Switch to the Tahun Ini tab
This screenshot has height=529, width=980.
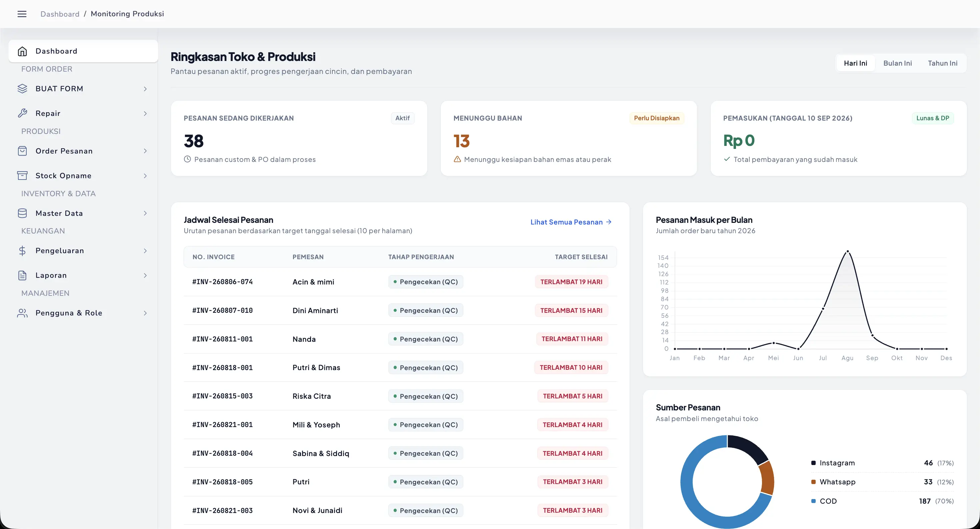[942, 63]
